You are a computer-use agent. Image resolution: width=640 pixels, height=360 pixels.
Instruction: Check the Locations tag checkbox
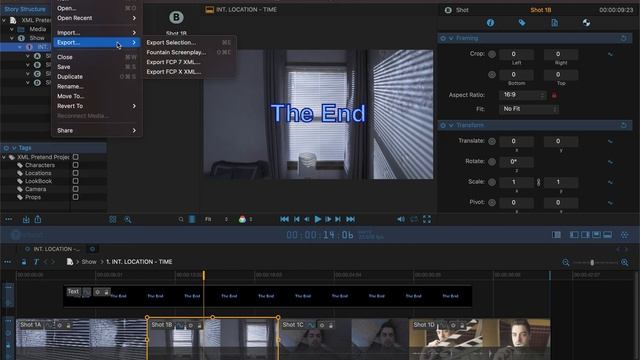pyautogui.click(x=76, y=173)
